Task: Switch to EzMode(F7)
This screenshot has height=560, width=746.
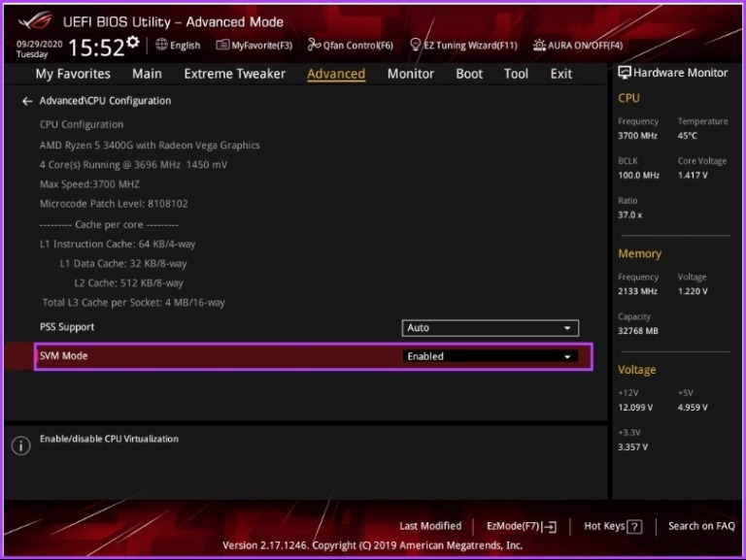Action: [x=521, y=526]
